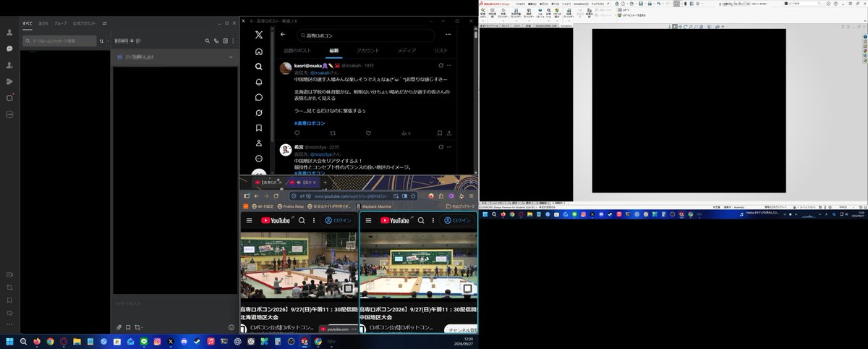Click LINE chat room search field
This screenshot has width=868, height=349.
(x=59, y=41)
